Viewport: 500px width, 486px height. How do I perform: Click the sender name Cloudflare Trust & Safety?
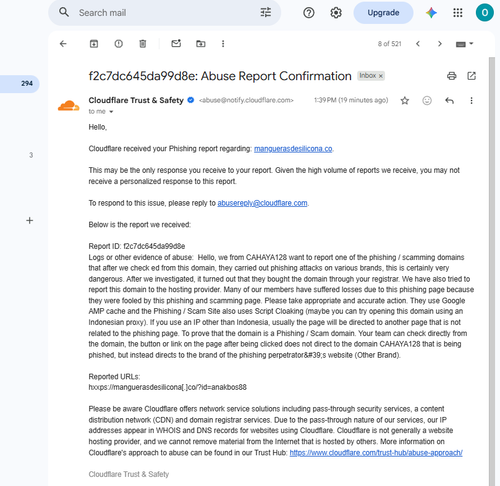click(x=136, y=100)
